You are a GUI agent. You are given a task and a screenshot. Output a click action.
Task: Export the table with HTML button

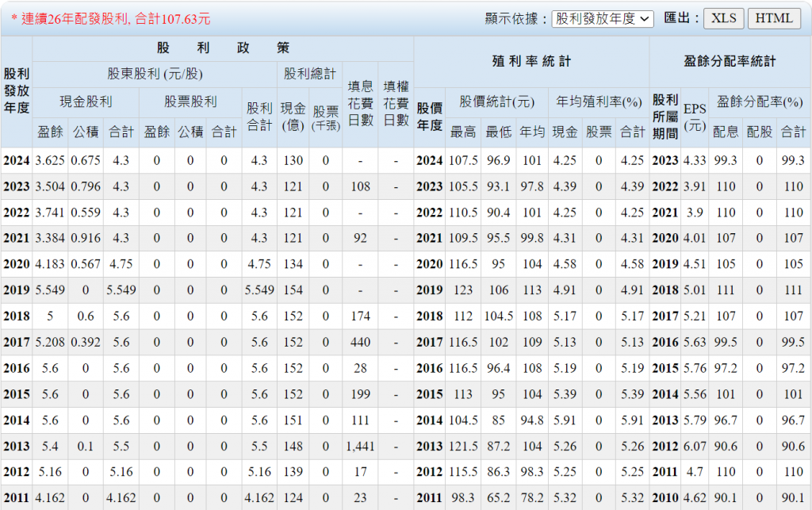point(773,18)
